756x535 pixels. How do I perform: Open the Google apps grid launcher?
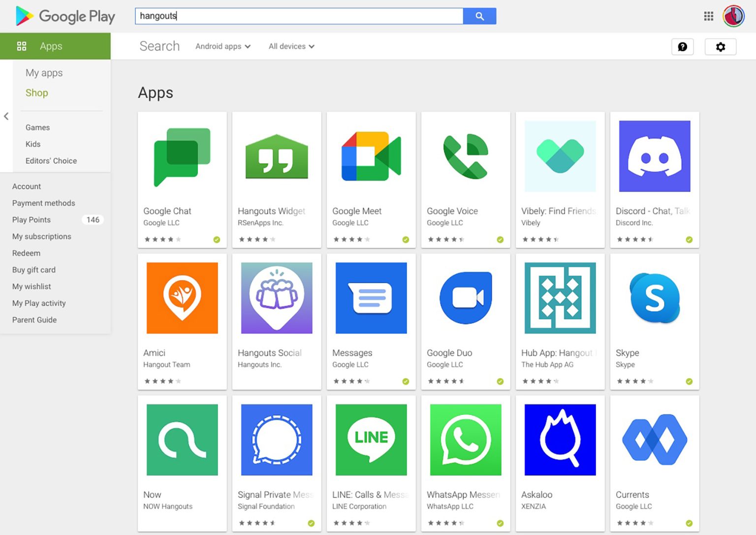click(x=708, y=16)
